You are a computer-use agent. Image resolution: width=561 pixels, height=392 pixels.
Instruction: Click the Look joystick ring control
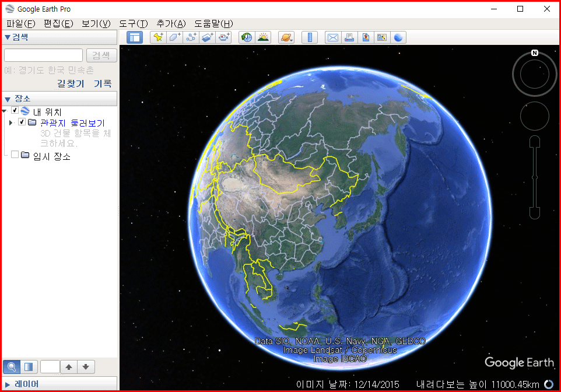click(535, 74)
